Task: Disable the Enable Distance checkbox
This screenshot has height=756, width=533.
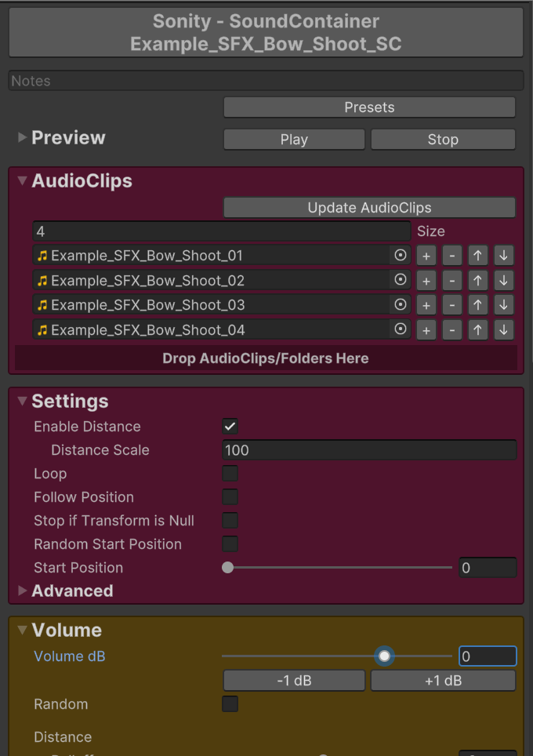Action: click(230, 427)
